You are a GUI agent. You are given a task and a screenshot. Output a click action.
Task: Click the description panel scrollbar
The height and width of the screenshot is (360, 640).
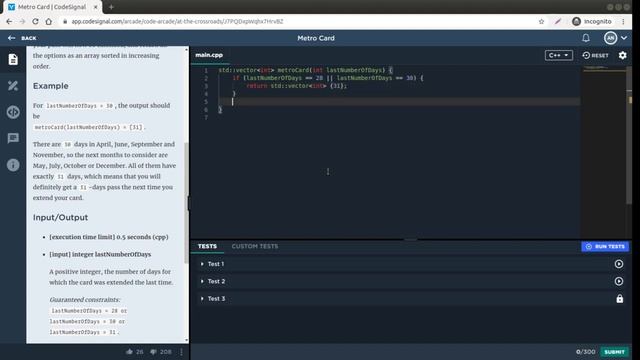click(187, 203)
